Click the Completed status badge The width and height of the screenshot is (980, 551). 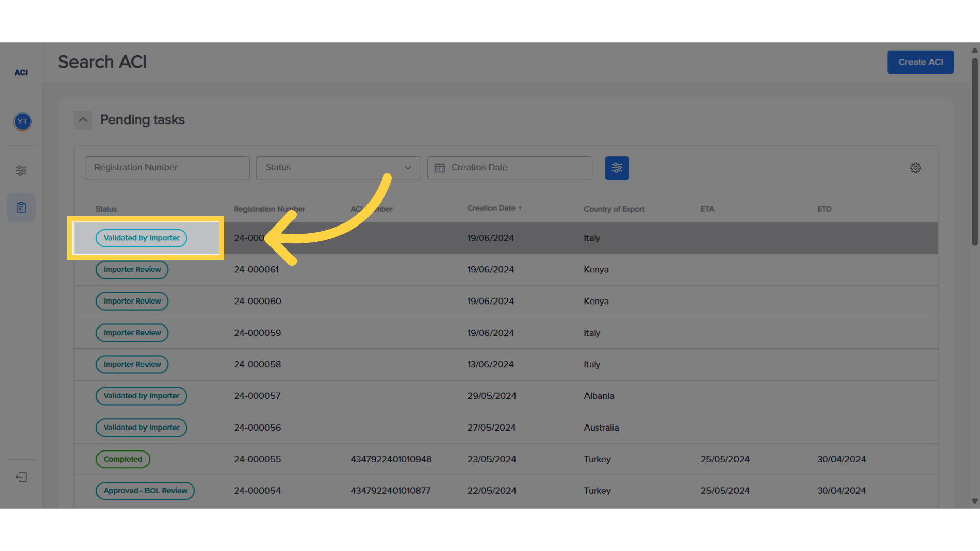pos(122,459)
